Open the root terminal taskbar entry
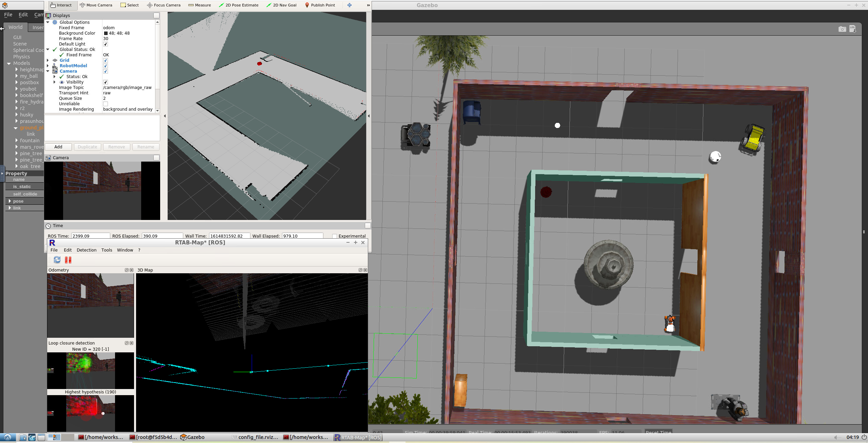 click(153, 437)
